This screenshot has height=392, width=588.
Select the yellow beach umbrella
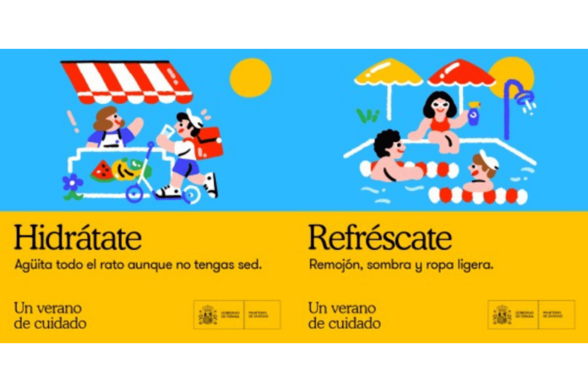tap(389, 87)
